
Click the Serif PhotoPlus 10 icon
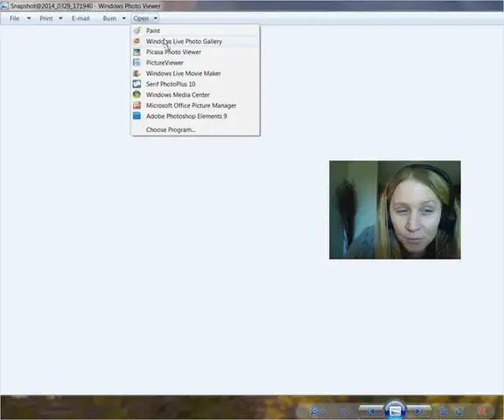(x=136, y=84)
